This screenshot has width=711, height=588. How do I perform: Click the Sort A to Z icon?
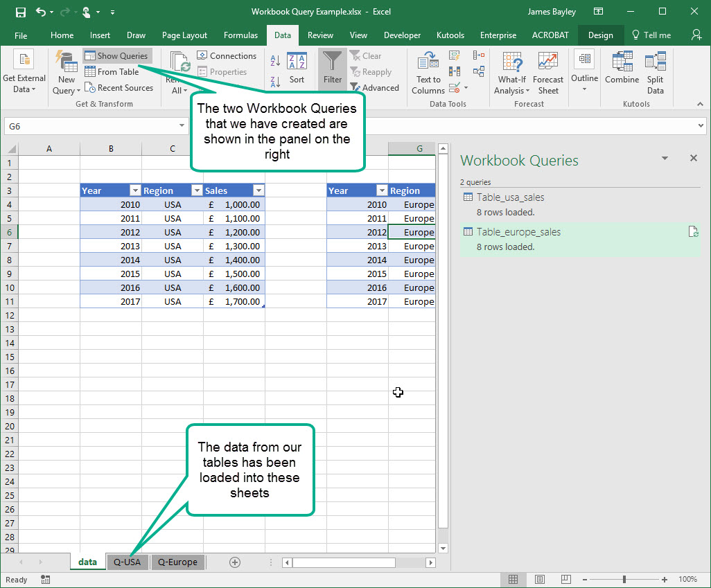tap(275, 62)
